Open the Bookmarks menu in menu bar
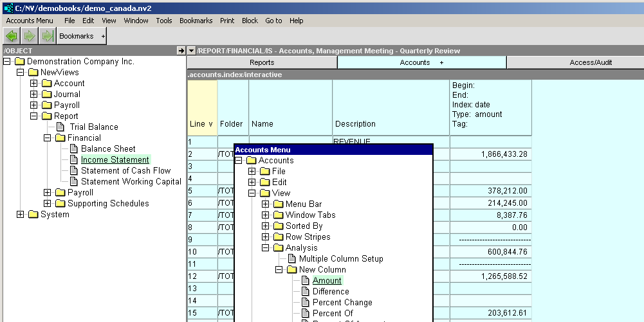Image resolution: width=644 pixels, height=322 pixels. point(196,21)
